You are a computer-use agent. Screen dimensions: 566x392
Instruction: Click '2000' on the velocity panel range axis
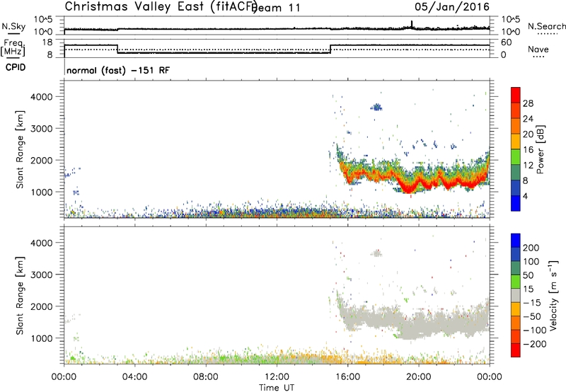(x=42, y=306)
